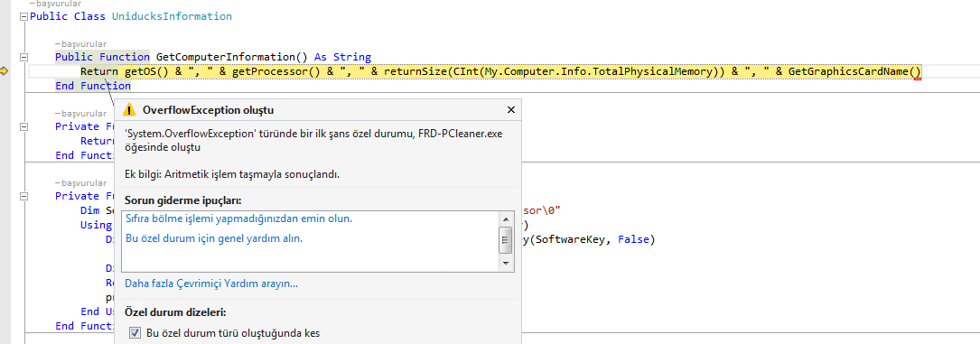980x344 pixels.
Task: Open 'Bu özel durum için genel yardım alın' link
Action: [x=214, y=238]
